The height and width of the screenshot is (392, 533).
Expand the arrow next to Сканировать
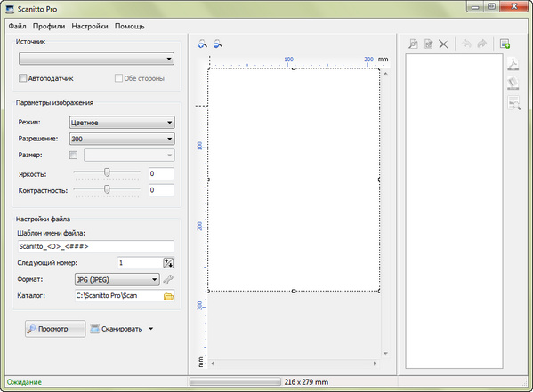(x=151, y=329)
